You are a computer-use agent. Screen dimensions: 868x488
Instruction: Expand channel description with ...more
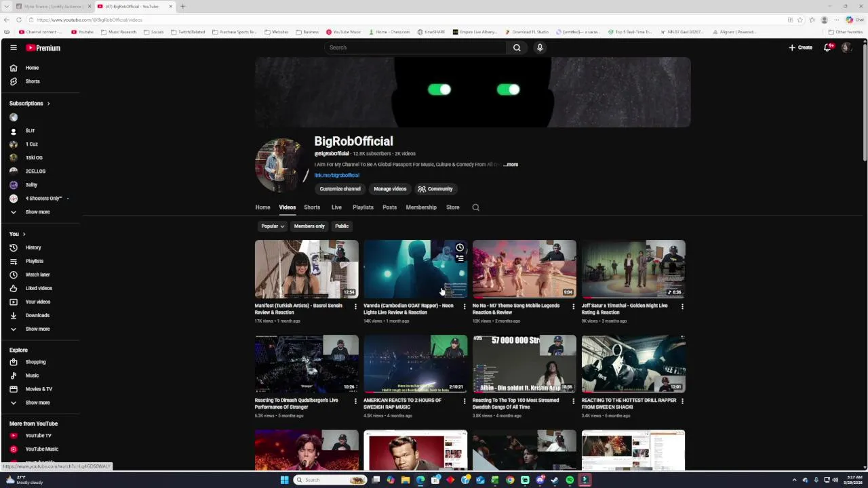point(511,165)
